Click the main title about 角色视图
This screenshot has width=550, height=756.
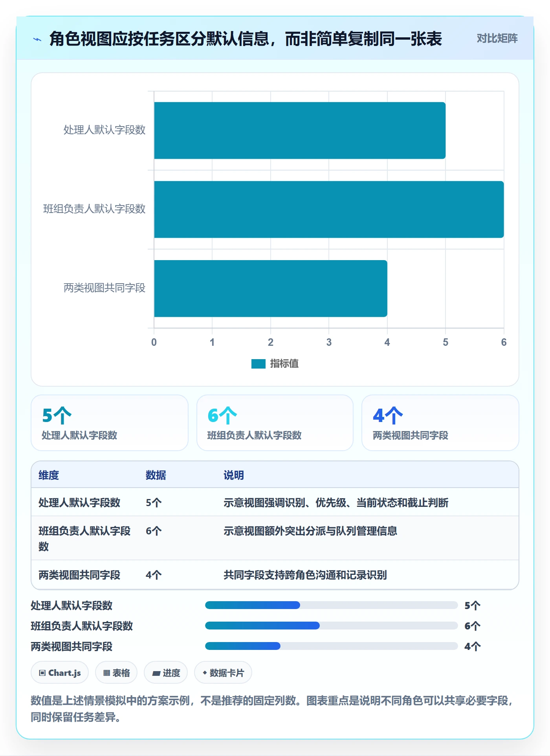246,39
